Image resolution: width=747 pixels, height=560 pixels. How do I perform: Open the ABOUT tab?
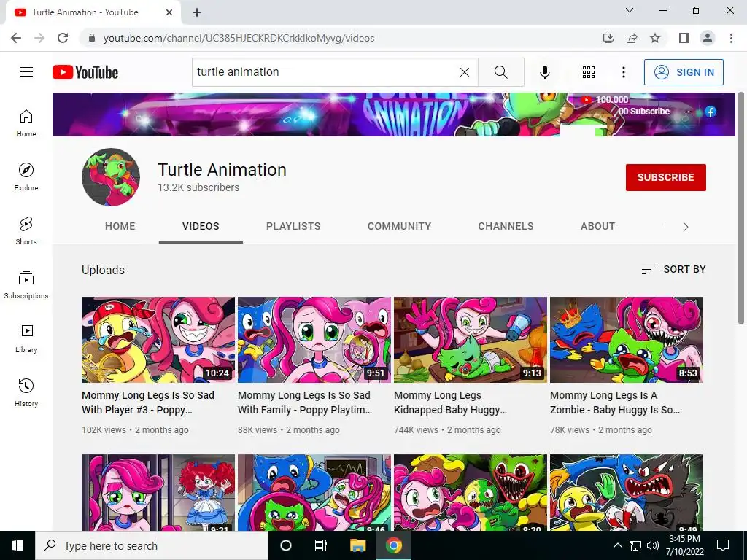tap(598, 226)
